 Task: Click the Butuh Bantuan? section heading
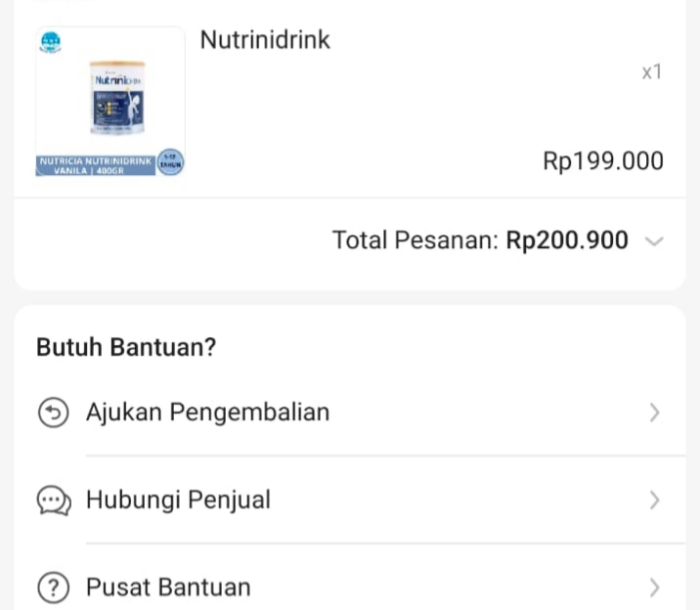click(126, 347)
